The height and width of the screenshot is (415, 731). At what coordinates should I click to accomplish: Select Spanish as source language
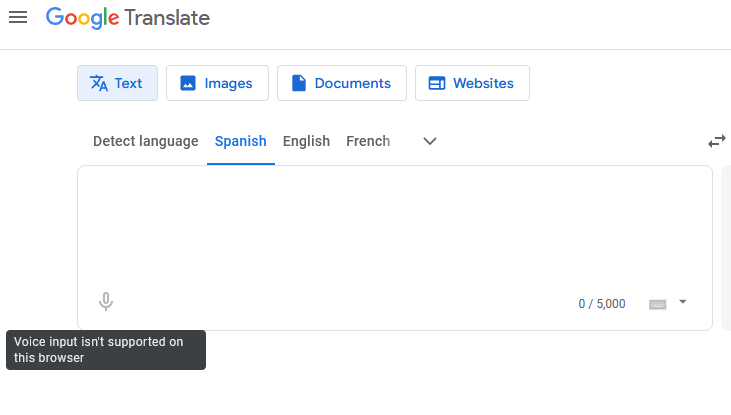[x=240, y=141]
